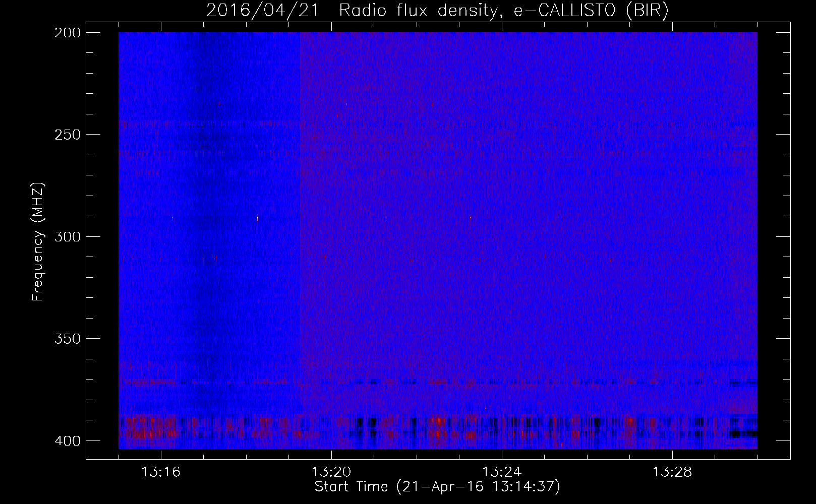Viewport: 816px width, 504px height.
Task: Click the 'Start Time (21-Apr-16 13:14:37)' label
Action: pyautogui.click(x=437, y=487)
